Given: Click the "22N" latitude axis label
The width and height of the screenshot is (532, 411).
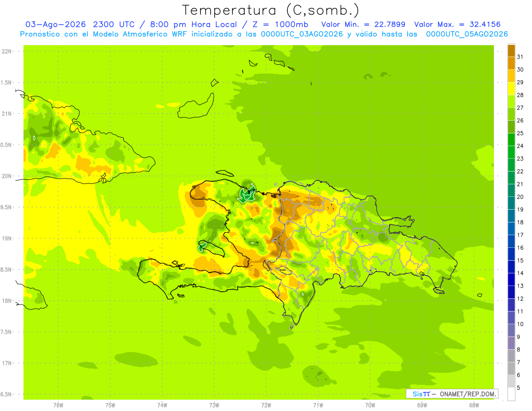Looking at the screenshot, I should coord(7,51).
